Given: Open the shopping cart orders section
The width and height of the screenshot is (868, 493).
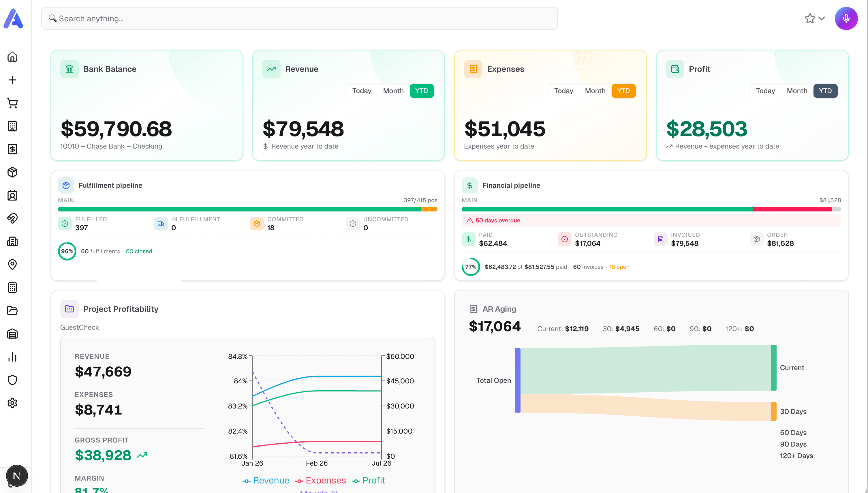Looking at the screenshot, I should (x=12, y=103).
